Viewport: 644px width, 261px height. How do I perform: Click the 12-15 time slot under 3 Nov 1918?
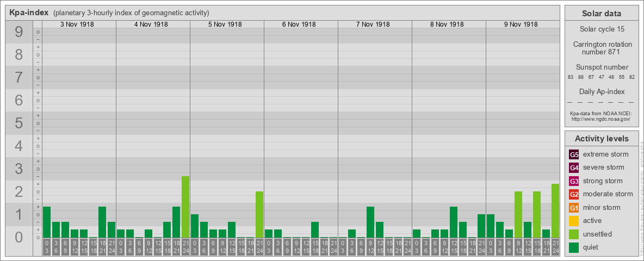84,247
